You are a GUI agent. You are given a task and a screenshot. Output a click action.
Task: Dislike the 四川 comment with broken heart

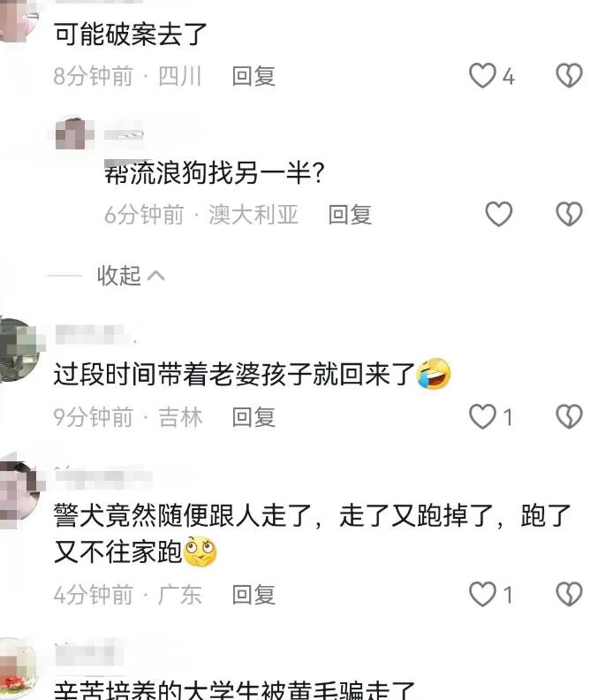click(x=570, y=75)
